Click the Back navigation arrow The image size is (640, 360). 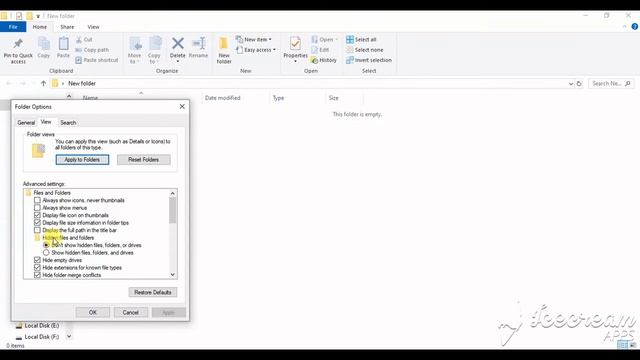(x=9, y=83)
